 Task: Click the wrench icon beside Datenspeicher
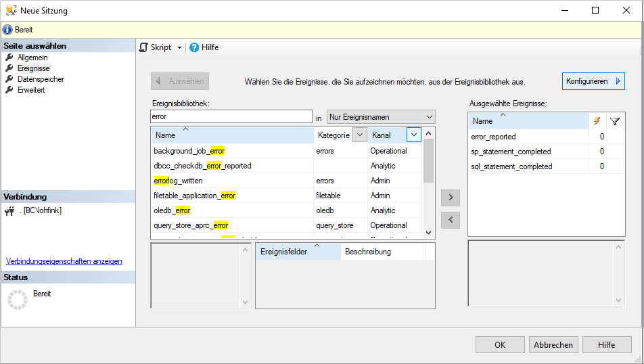point(9,78)
